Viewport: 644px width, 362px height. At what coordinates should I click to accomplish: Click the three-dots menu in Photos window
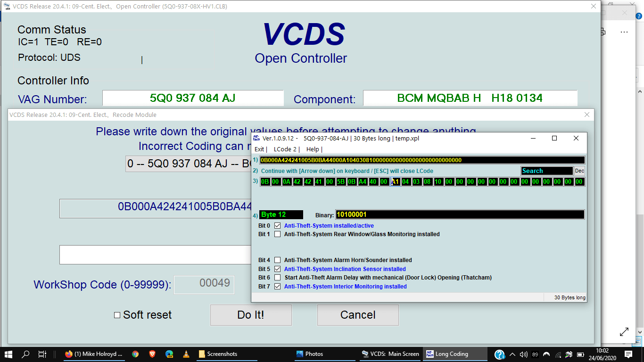[624, 32]
